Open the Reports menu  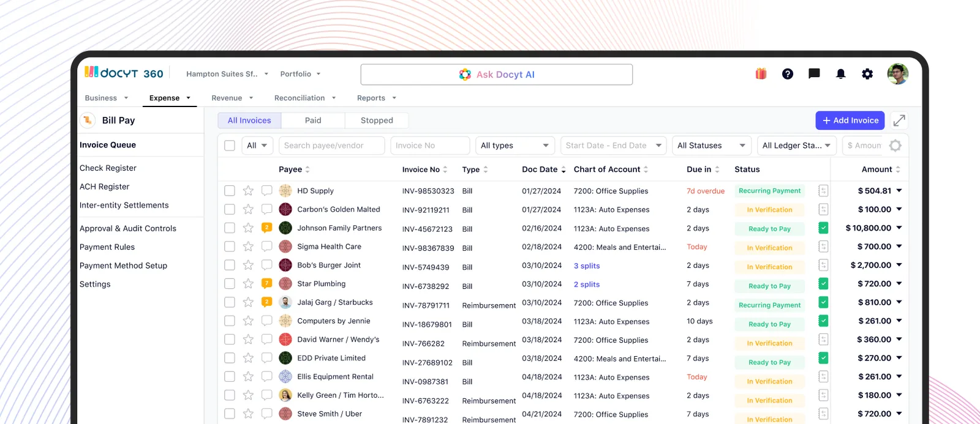tap(377, 98)
